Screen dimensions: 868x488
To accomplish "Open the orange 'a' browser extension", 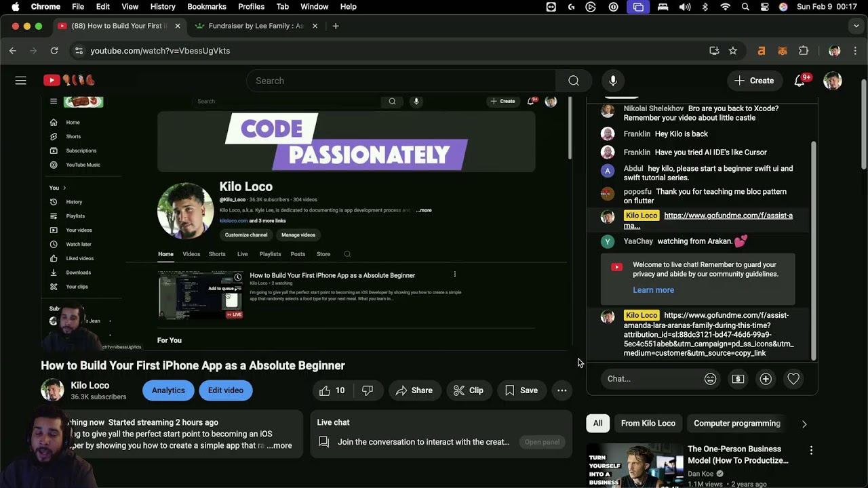I will click(x=762, y=51).
